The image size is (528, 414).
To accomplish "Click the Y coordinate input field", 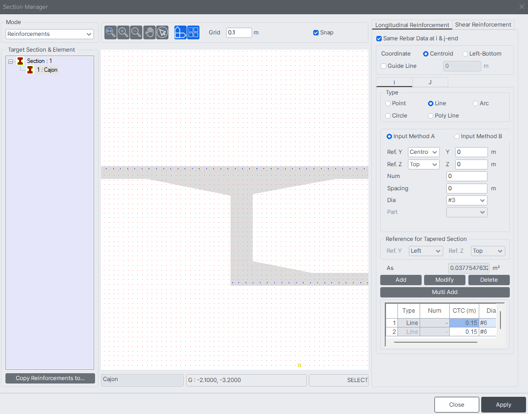I will [471, 152].
